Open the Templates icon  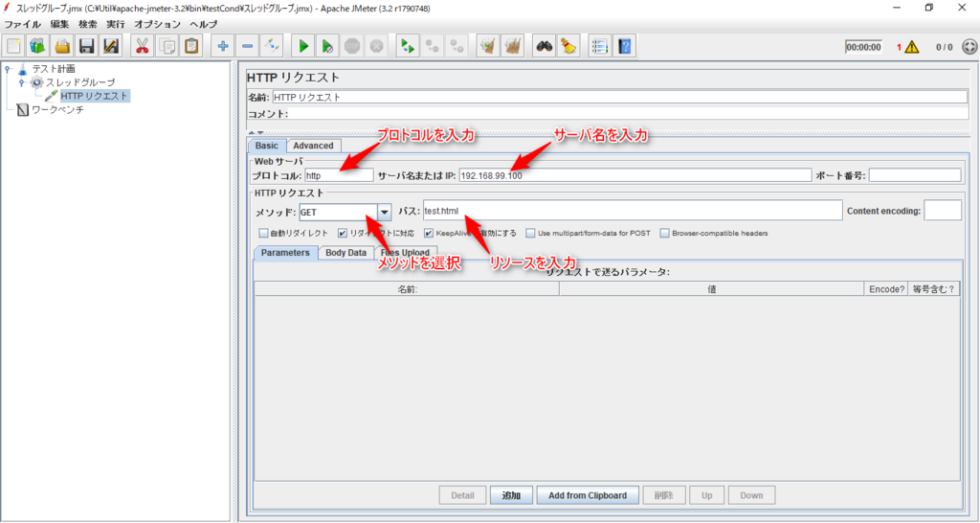point(37,46)
